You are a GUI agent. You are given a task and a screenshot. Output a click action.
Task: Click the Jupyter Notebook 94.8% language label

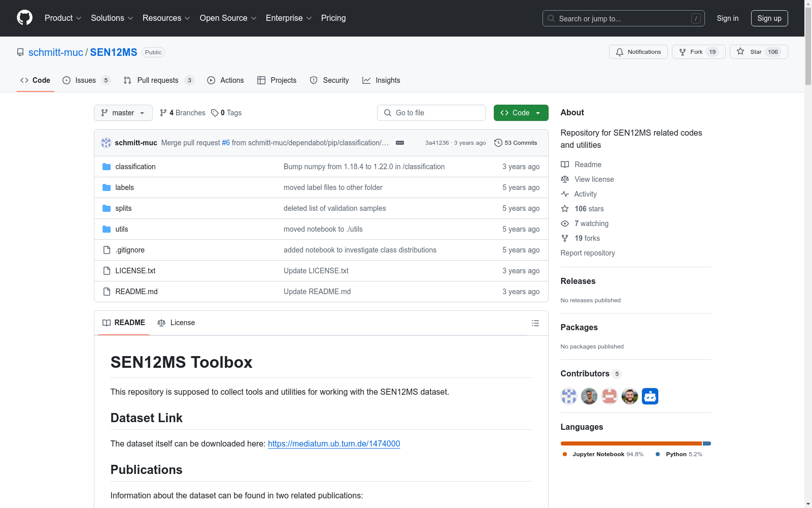click(x=603, y=454)
